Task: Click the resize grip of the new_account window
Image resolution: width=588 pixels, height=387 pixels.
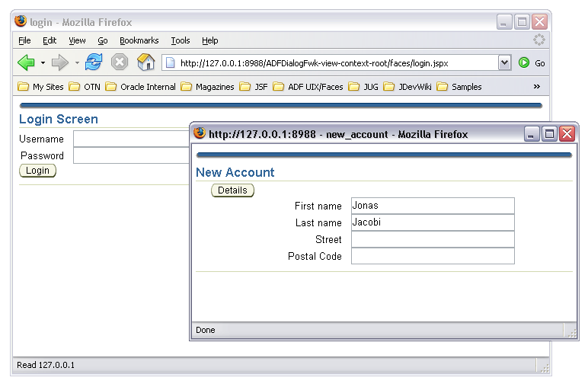Action: (x=572, y=333)
